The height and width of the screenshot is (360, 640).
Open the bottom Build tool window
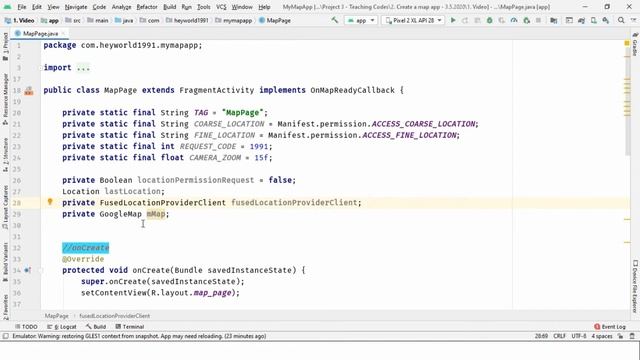(96, 327)
